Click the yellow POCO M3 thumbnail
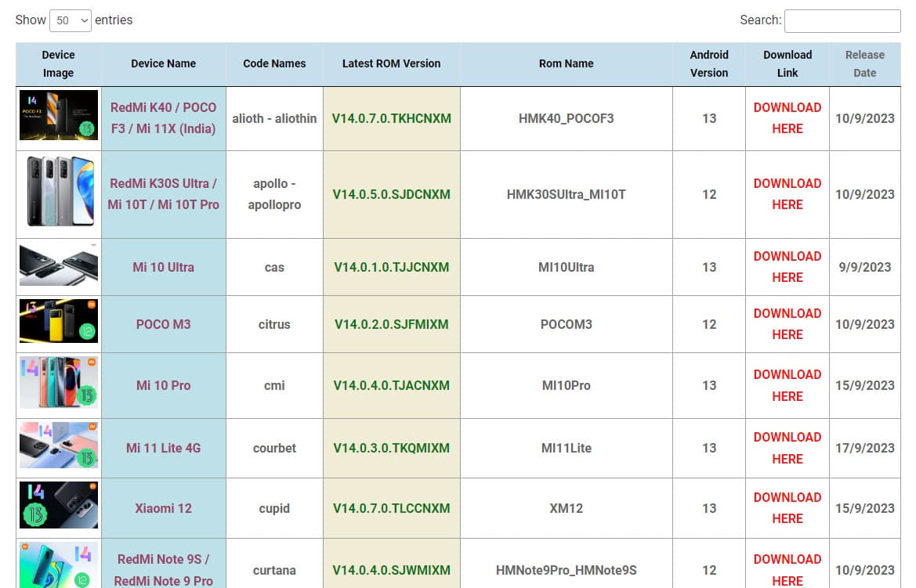Viewport: 916px width, 588px height. pos(59,320)
